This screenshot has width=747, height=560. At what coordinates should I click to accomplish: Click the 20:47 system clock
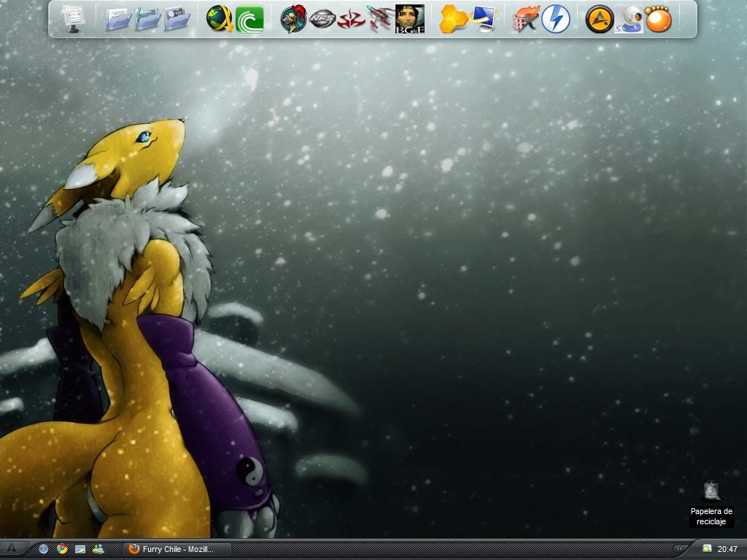click(727, 549)
